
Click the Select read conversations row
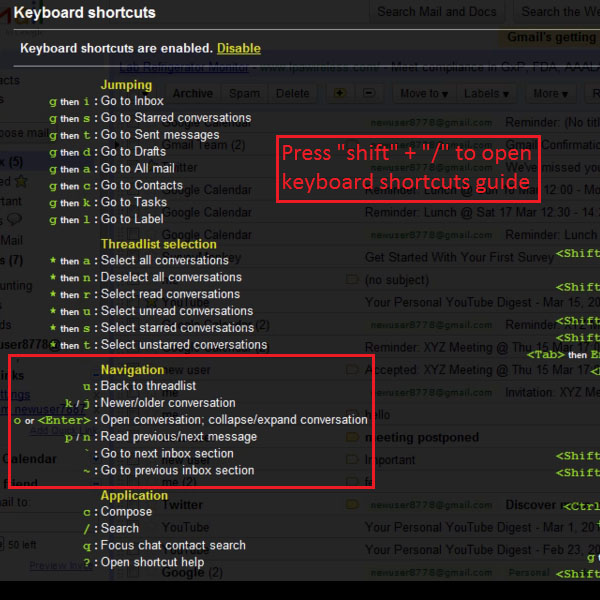tap(145, 294)
